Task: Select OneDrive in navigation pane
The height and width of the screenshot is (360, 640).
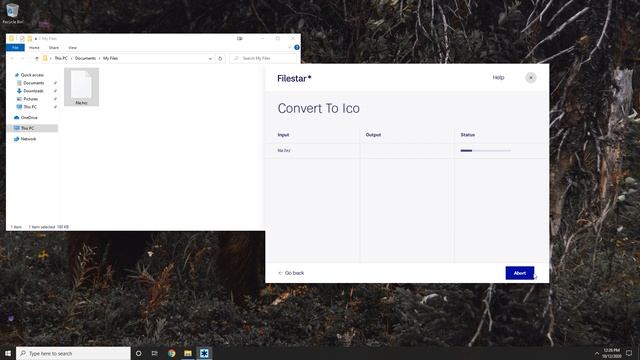Action: (29, 118)
